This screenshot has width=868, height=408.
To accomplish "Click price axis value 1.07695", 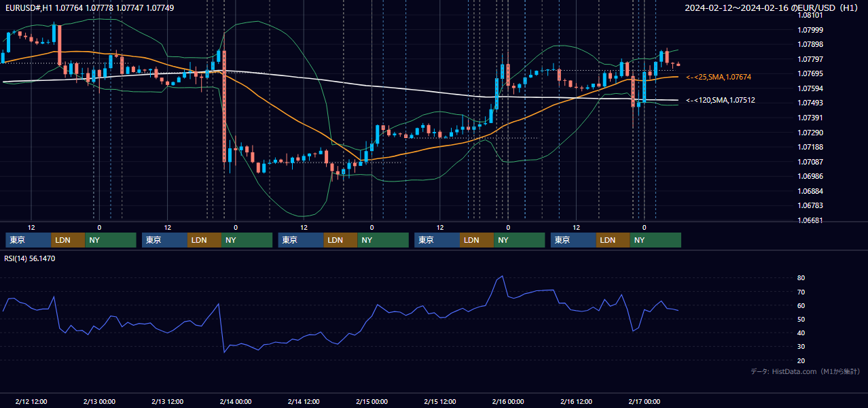I will [810, 73].
